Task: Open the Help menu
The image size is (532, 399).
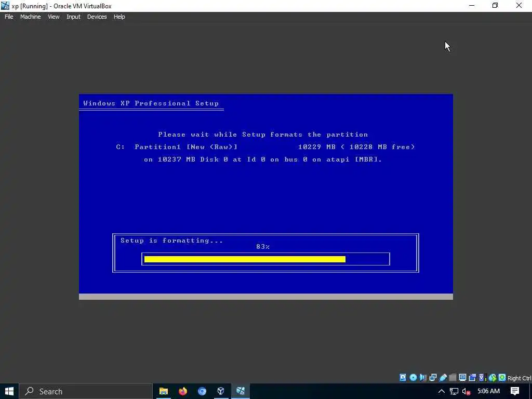Action: [119, 17]
